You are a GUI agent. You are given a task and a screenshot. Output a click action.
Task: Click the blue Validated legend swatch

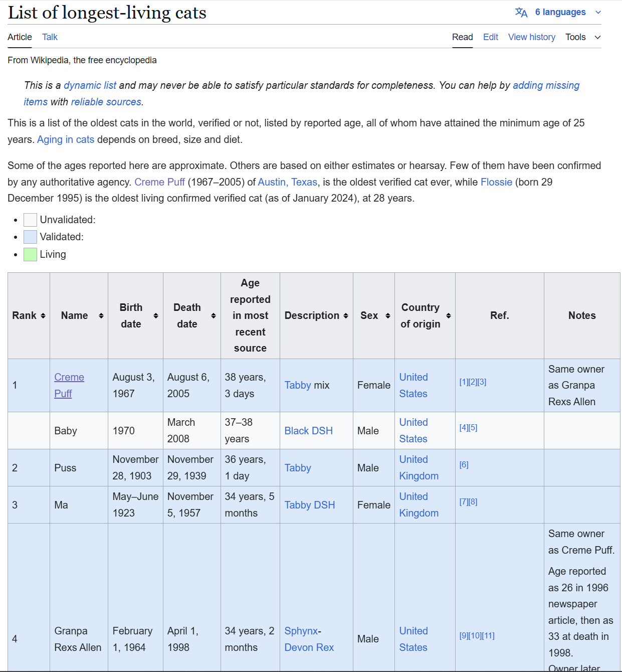[x=31, y=237]
